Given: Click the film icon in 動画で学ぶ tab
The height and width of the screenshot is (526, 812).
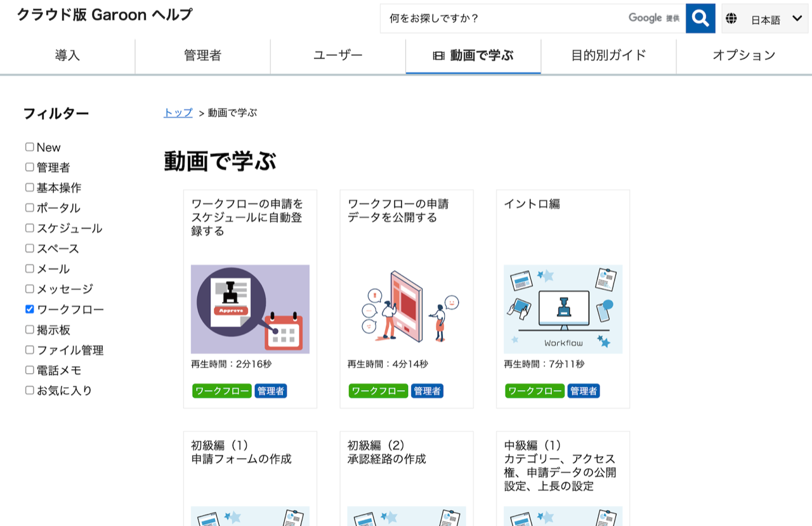Looking at the screenshot, I should coord(438,56).
